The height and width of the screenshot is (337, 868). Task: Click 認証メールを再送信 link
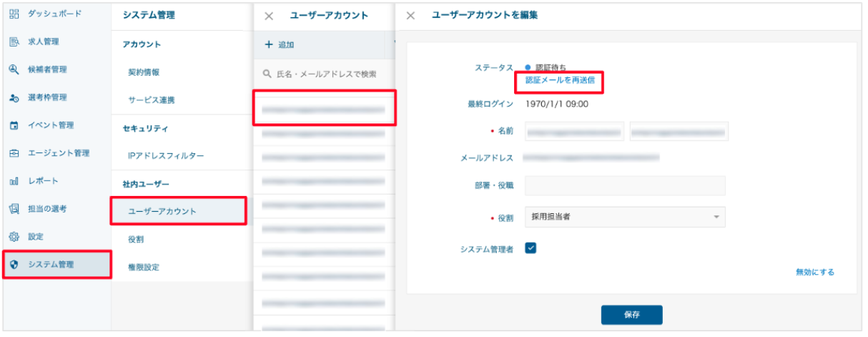click(x=560, y=80)
